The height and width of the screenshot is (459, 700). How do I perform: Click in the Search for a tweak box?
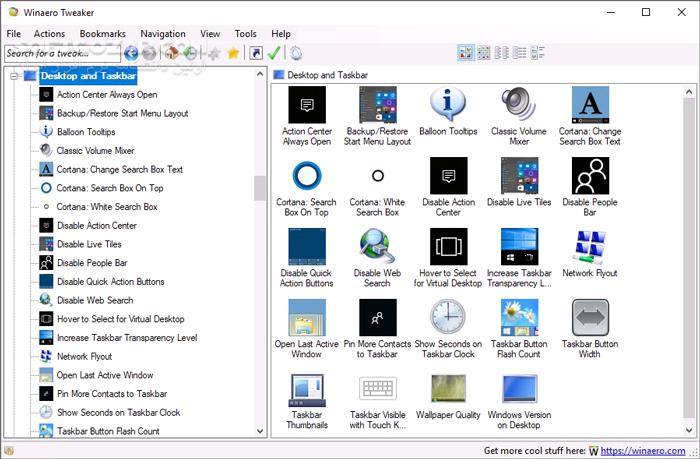62,54
